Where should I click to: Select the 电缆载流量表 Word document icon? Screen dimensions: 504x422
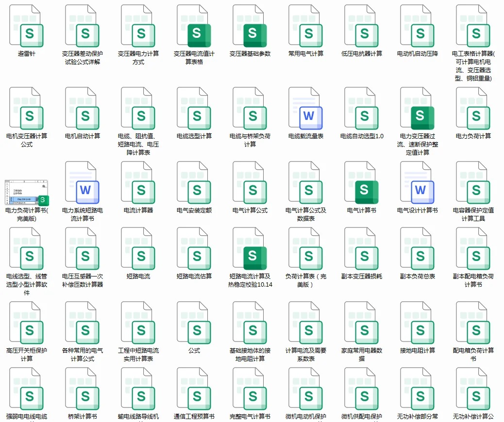(306, 109)
